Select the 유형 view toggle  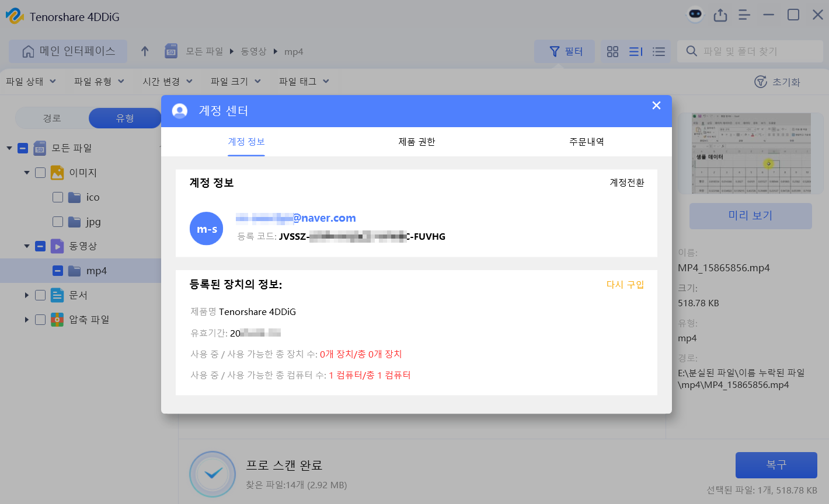tap(125, 118)
